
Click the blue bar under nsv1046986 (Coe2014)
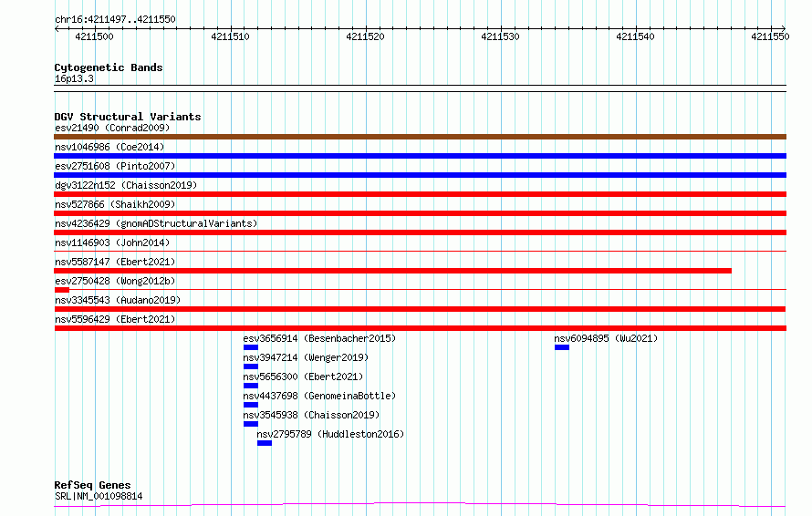pos(420,156)
